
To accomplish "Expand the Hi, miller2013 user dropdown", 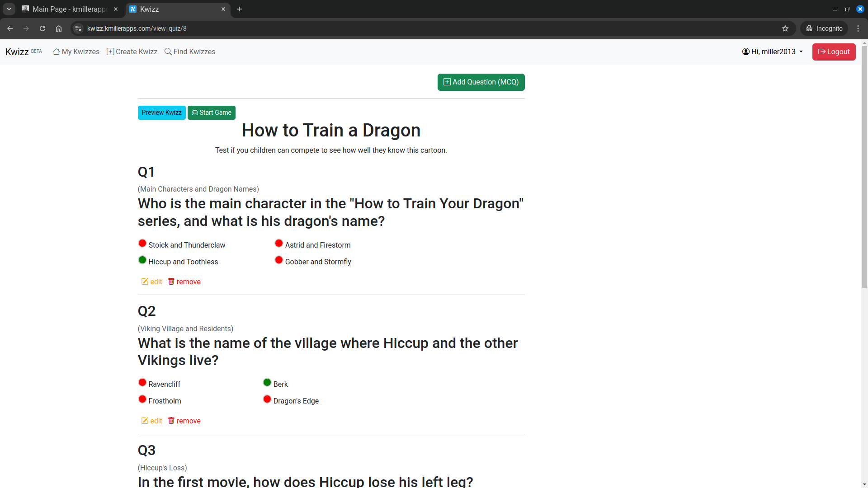I will [773, 52].
